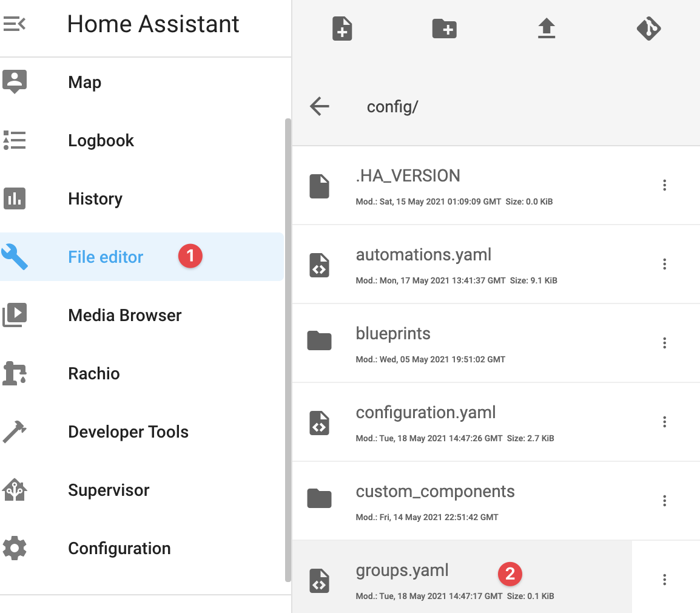Open Configuration in the sidebar
This screenshot has height=613, width=700.
(x=142, y=548)
